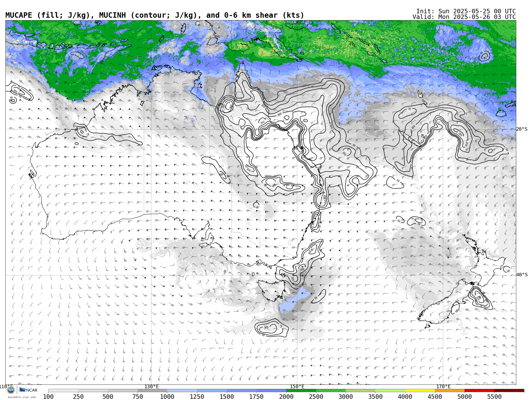532x400 pixels.
Task: Pick the 3000–3500 olive green colorbar segment
Action: [361, 391]
